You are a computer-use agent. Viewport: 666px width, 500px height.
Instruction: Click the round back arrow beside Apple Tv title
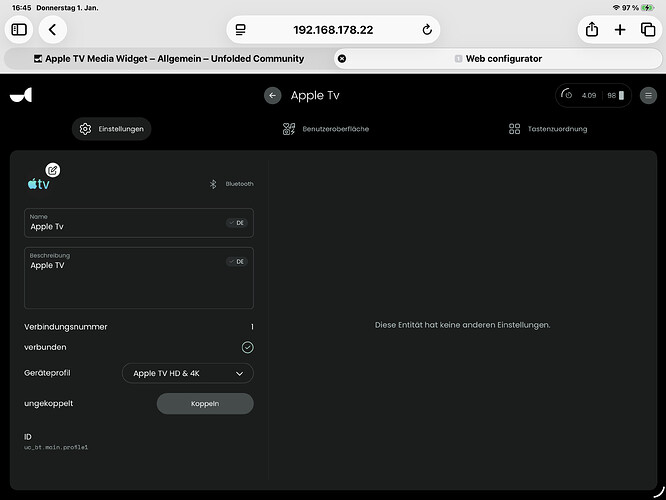point(273,96)
